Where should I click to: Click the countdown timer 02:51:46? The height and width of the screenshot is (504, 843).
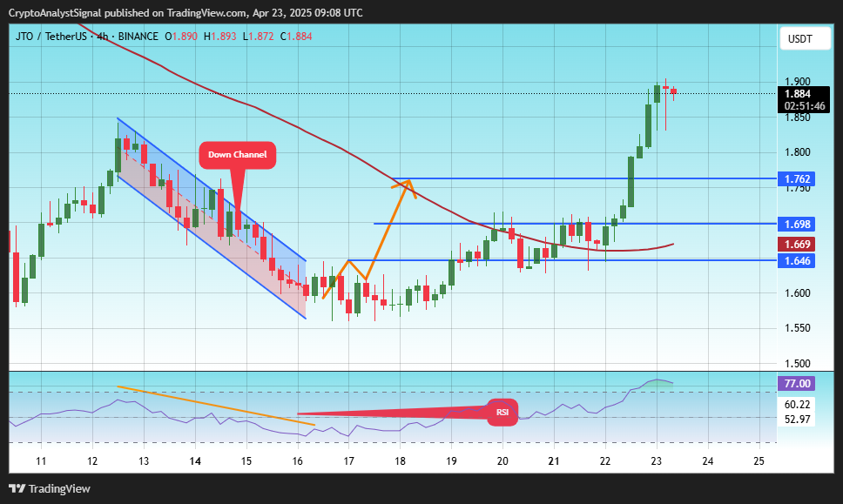(x=805, y=106)
